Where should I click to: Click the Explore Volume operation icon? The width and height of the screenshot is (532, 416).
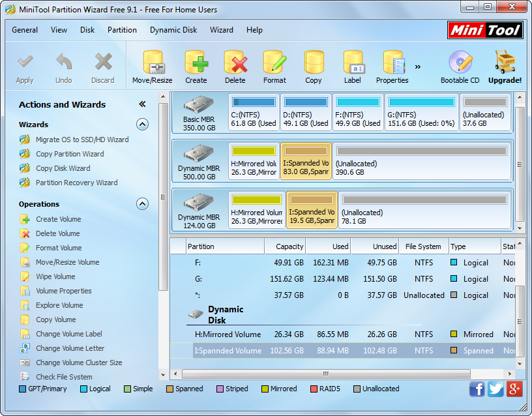coord(24,305)
